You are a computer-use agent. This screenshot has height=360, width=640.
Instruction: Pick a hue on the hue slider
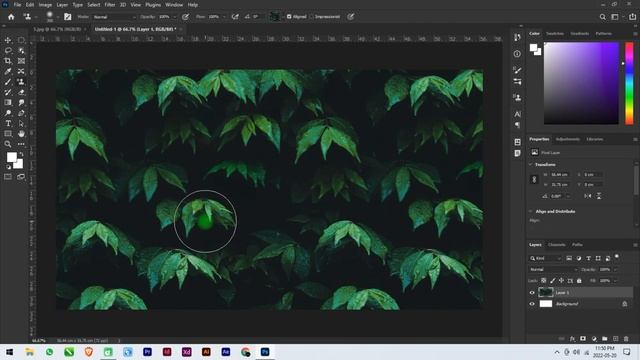point(629,83)
